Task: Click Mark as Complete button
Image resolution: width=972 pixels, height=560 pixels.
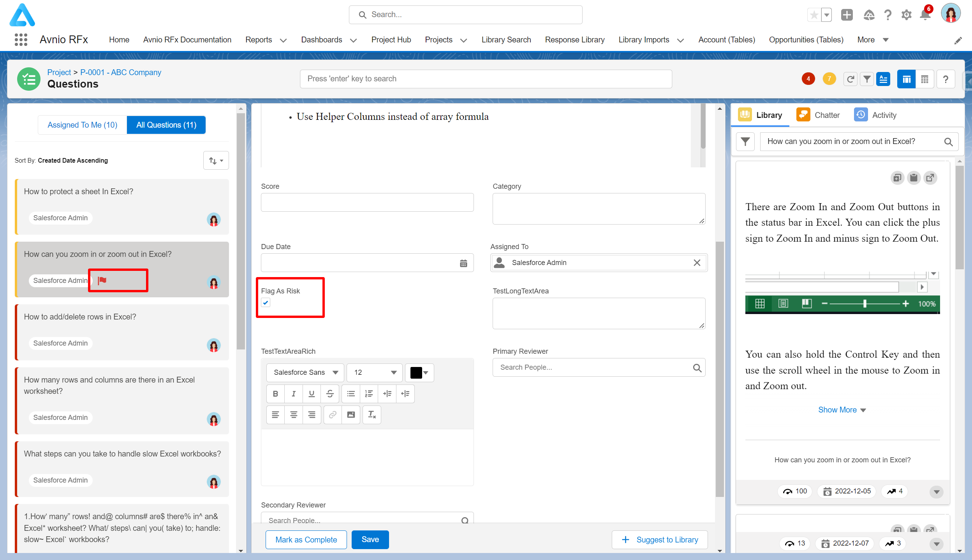Action: (x=306, y=540)
